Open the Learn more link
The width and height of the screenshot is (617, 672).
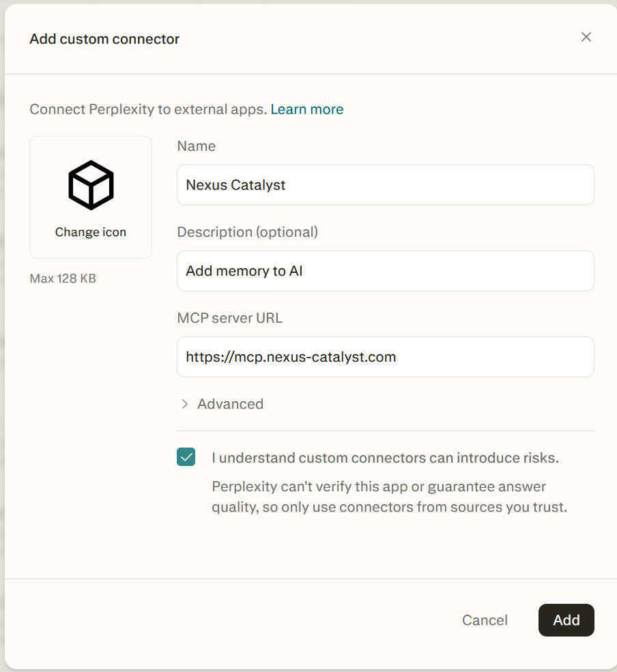pos(307,109)
